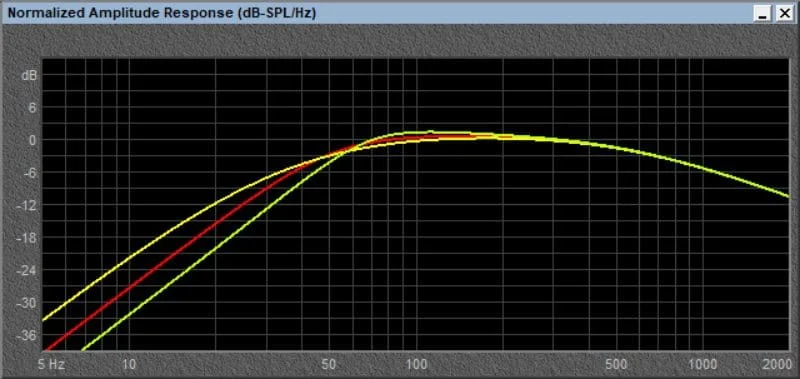This screenshot has height=379, width=800.
Task: Click the 2000 Hz frequency axis label
Action: click(777, 364)
